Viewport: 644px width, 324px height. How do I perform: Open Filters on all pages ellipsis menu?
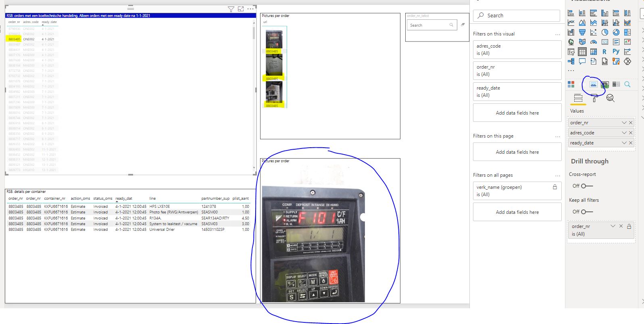(x=557, y=176)
